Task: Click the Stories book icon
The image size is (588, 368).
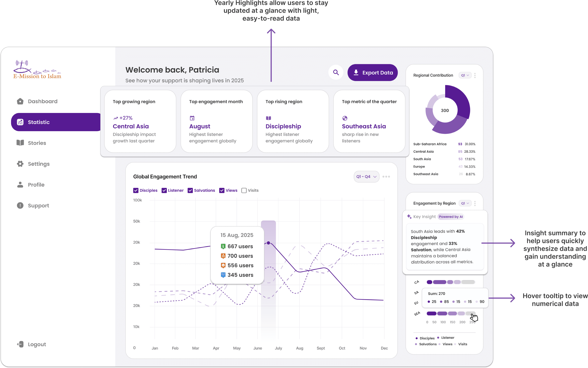Action: pos(20,143)
